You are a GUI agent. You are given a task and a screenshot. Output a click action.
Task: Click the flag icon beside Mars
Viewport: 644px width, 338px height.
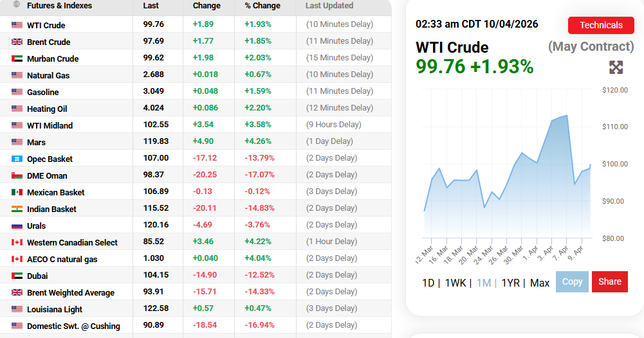coord(17,142)
